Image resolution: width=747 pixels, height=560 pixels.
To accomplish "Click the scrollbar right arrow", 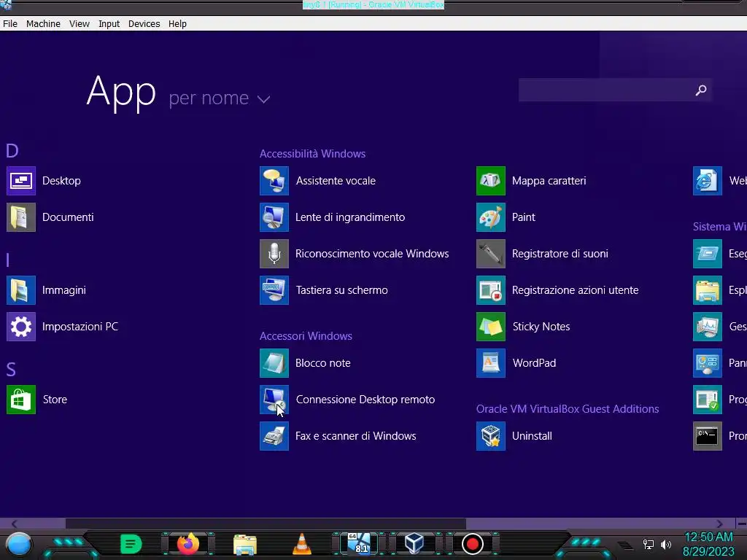I will (719, 524).
